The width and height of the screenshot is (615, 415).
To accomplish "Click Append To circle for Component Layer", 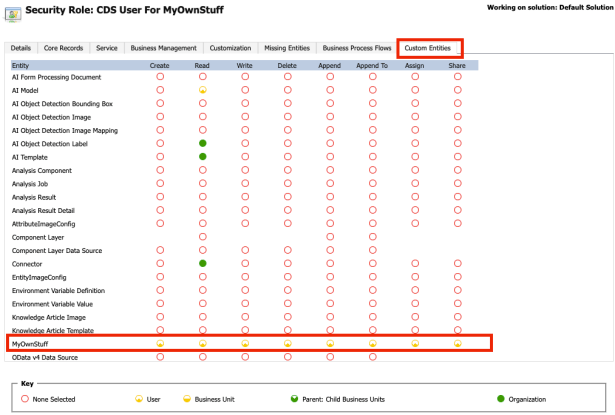I will (372, 237).
